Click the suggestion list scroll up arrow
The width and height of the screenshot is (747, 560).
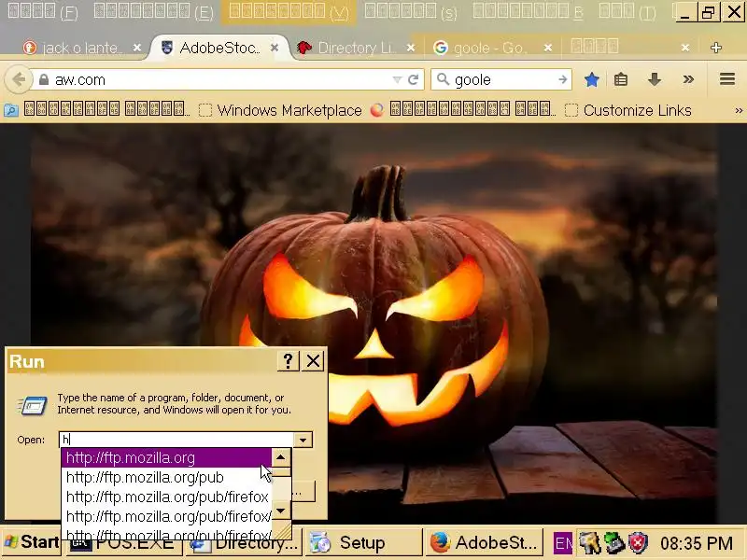point(281,458)
